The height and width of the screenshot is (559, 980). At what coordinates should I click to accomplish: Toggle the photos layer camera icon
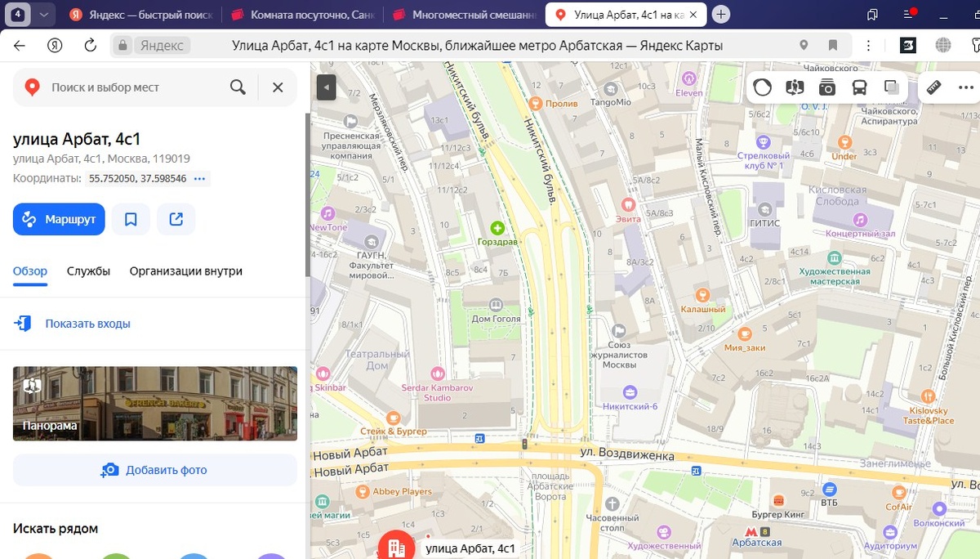[x=827, y=87]
